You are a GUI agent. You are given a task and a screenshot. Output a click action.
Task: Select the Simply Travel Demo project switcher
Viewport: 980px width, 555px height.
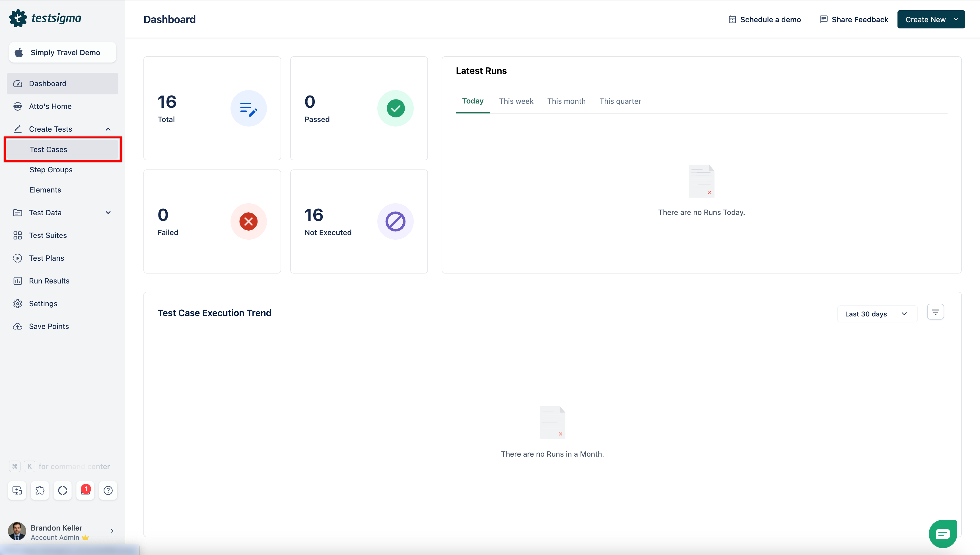(x=63, y=53)
